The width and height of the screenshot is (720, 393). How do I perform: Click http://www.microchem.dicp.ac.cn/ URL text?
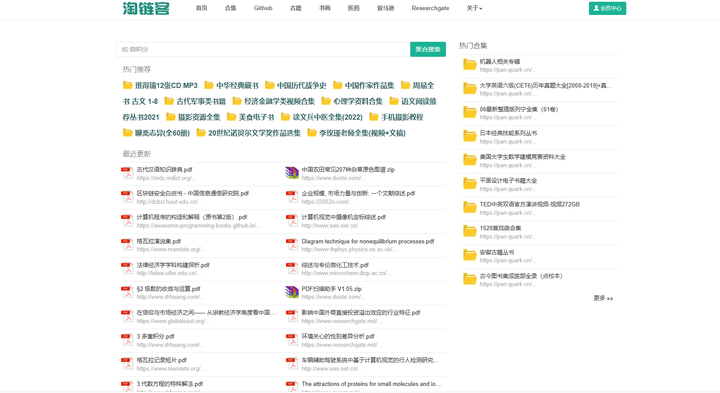[346, 273]
